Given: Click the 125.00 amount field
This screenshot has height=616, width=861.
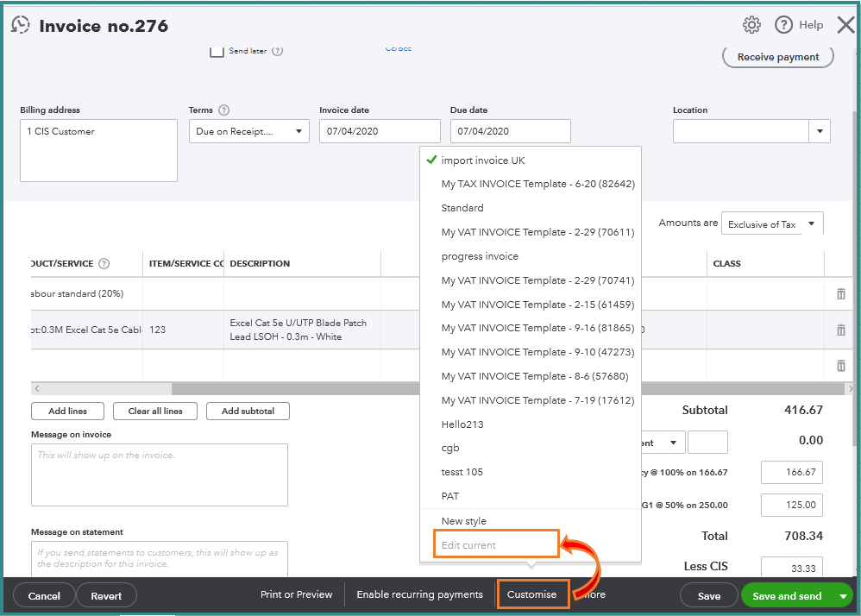Looking at the screenshot, I should (792, 505).
